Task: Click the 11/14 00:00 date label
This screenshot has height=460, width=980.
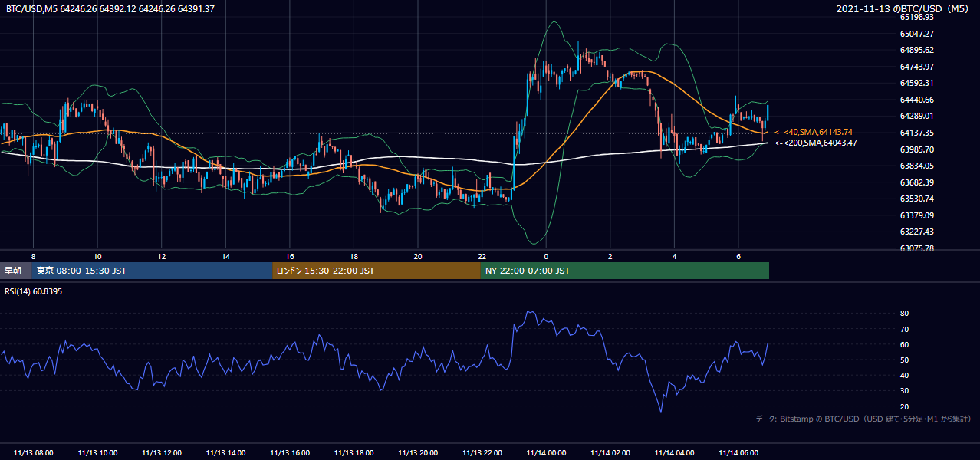Action: point(546,453)
